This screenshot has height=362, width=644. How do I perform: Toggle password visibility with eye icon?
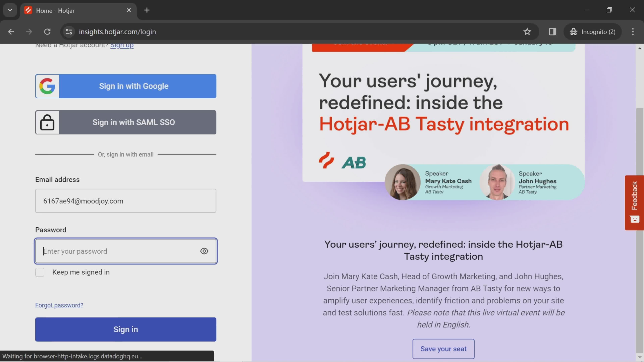[x=204, y=251]
